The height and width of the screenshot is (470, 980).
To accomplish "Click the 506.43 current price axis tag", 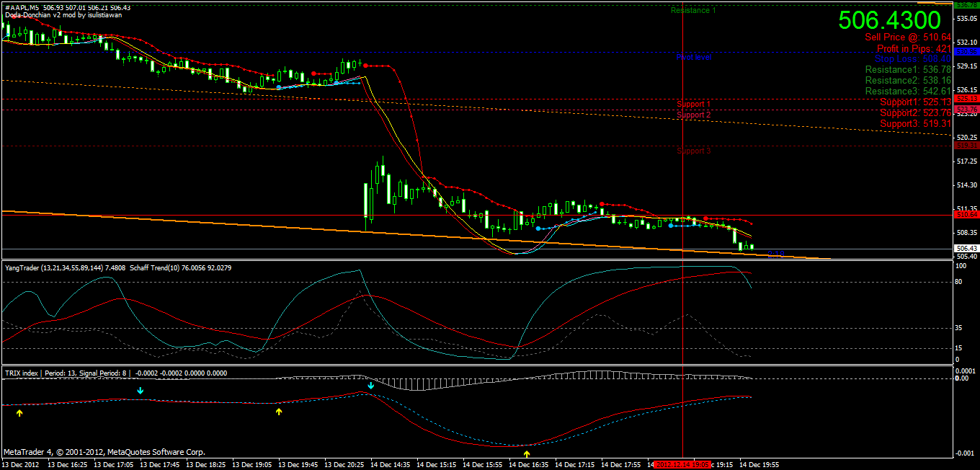I will (966, 249).
